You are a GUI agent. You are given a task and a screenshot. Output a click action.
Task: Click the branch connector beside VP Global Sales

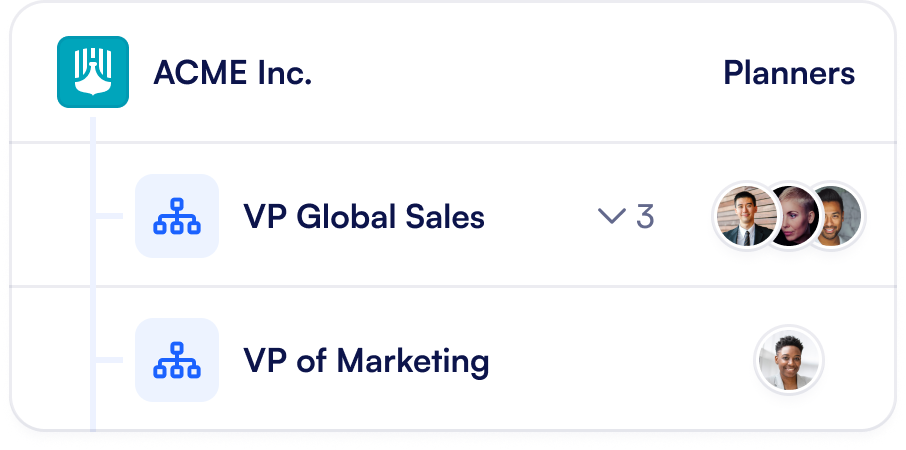tap(108, 216)
